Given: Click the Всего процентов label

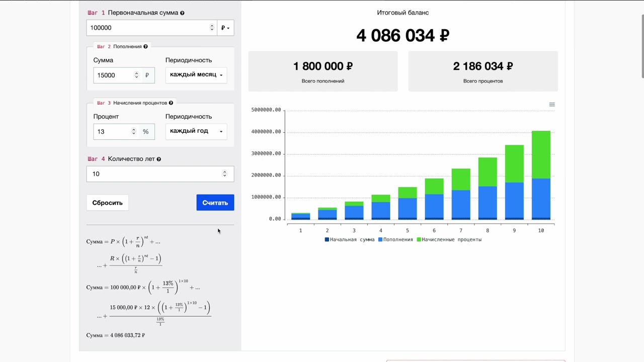Looking at the screenshot, I should click(x=483, y=81).
